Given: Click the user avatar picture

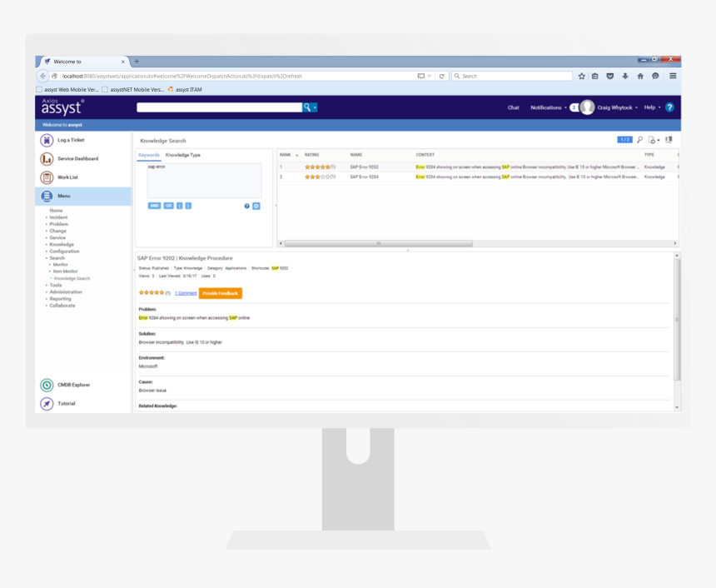Looking at the screenshot, I should coord(587,107).
